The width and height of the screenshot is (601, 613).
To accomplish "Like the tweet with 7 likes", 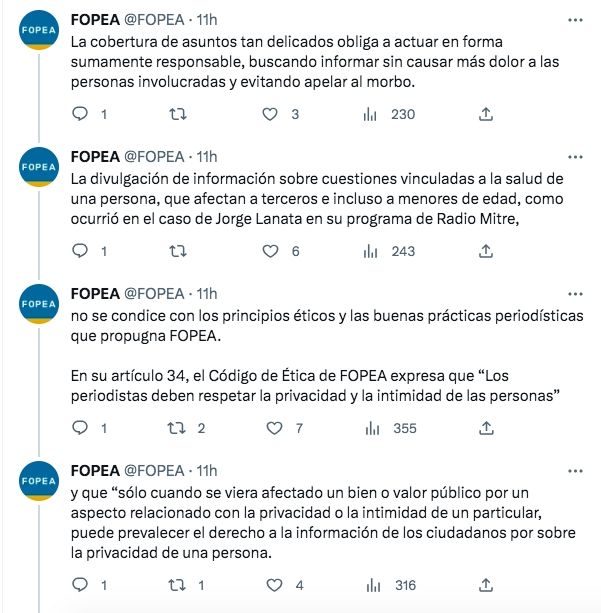I will (269, 428).
